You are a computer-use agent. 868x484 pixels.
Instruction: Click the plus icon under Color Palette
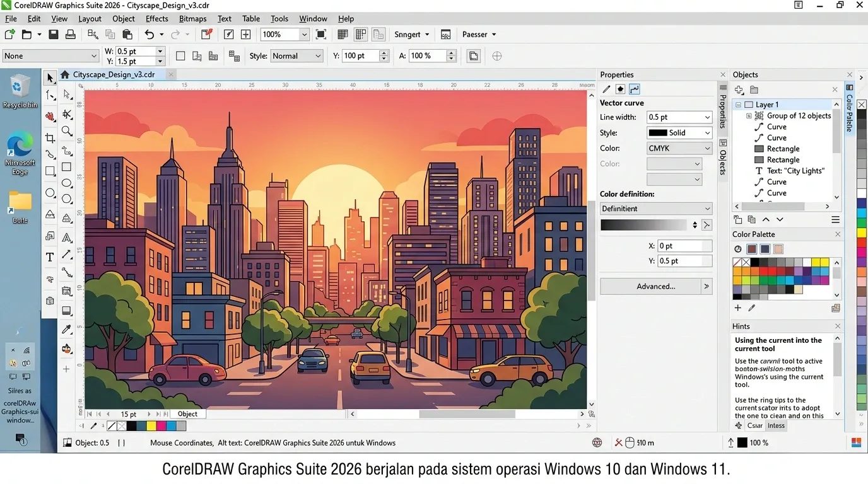point(737,308)
